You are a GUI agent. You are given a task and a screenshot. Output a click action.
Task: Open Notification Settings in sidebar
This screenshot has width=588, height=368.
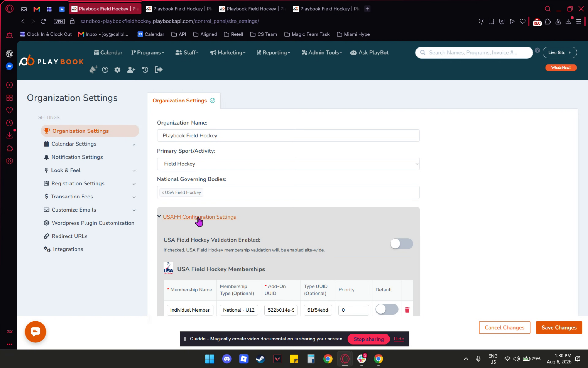point(77,157)
